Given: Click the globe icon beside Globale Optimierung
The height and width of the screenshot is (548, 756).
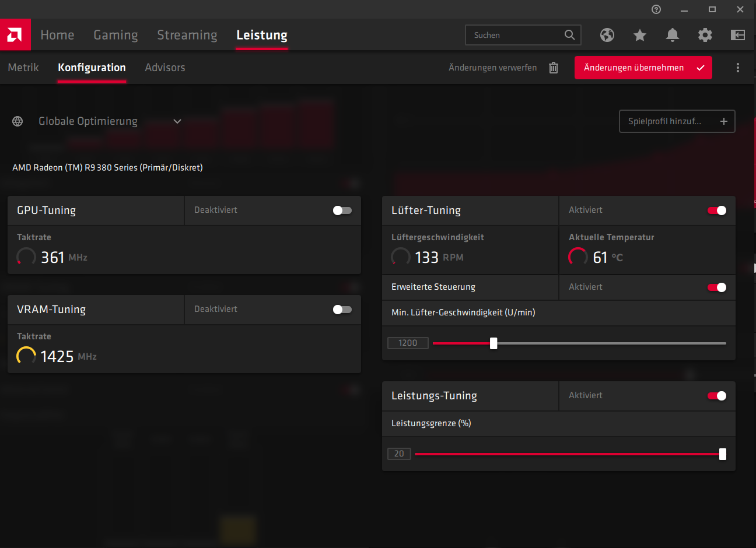Looking at the screenshot, I should [x=17, y=121].
